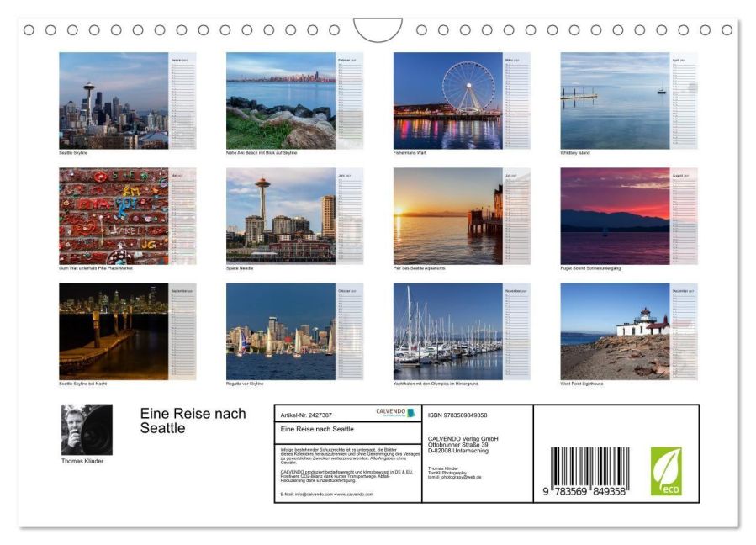
Task: Open the Alki Beach skyline February photo
Action: (x=281, y=100)
